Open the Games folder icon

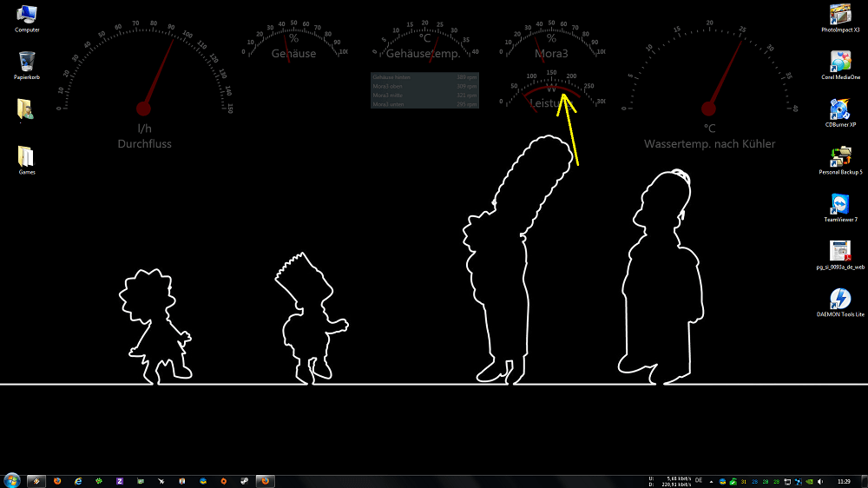point(27,160)
